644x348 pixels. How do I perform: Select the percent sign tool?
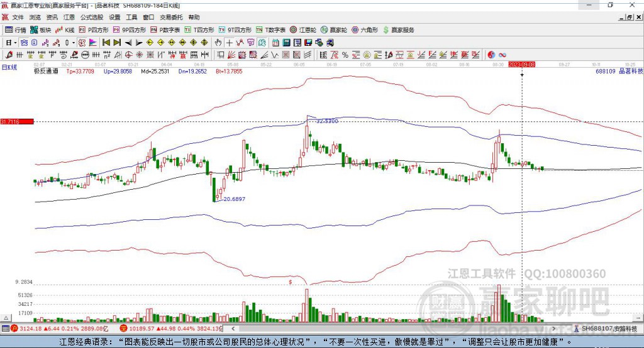click(x=345, y=55)
